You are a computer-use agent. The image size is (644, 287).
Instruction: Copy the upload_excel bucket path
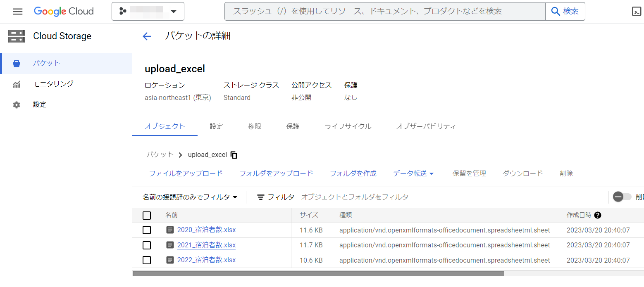(234, 154)
